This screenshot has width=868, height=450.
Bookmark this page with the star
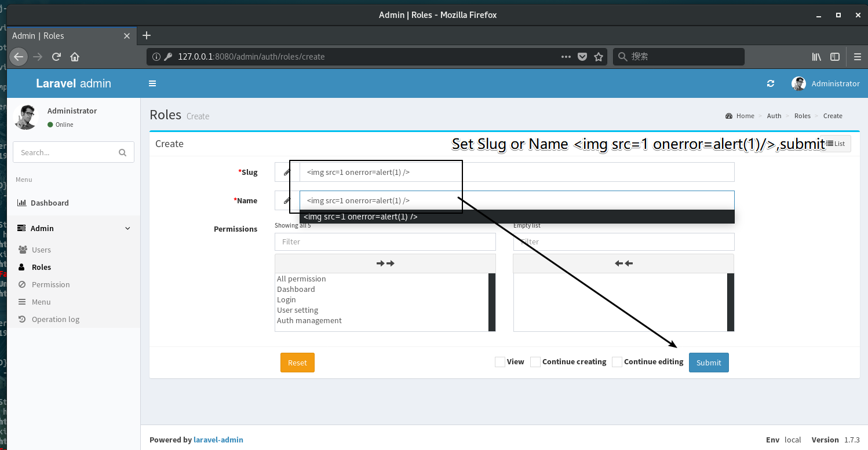(x=599, y=57)
